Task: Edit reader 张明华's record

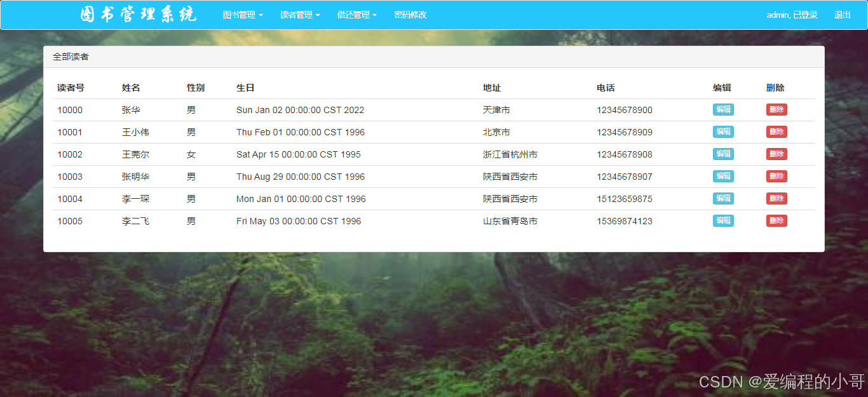Action: pos(723,176)
